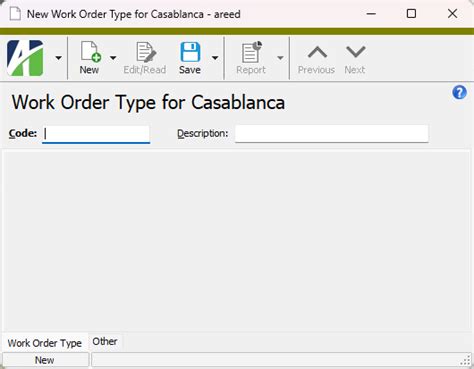This screenshot has width=474, height=369.
Task: Open the Report tool
Action: 251,58
